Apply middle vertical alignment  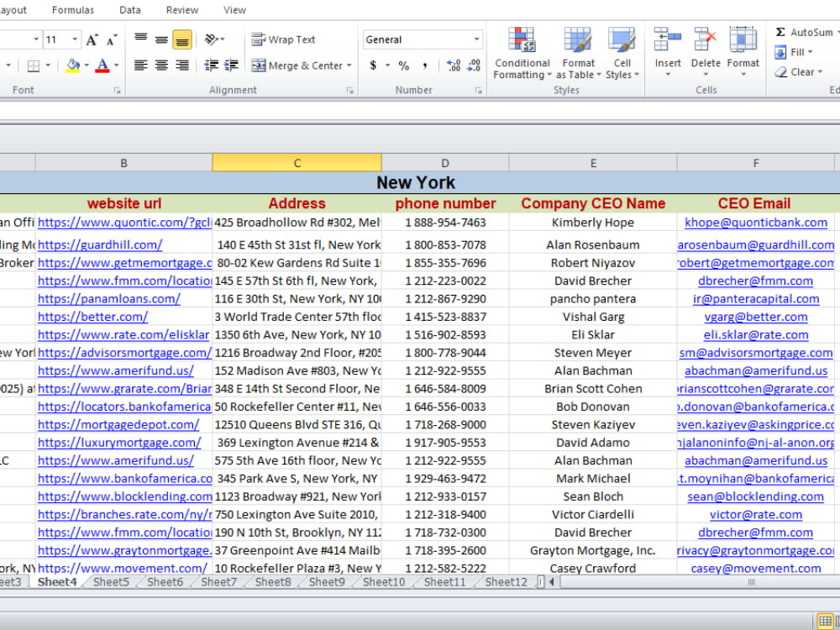[x=161, y=39]
